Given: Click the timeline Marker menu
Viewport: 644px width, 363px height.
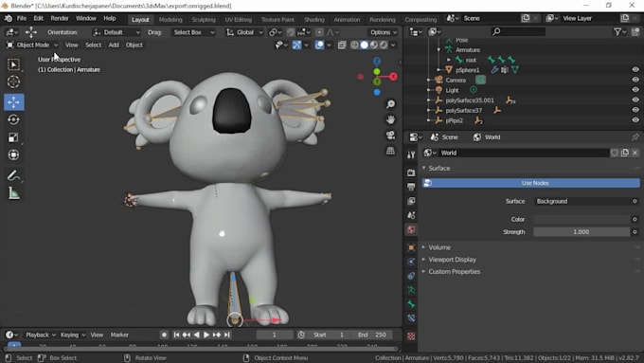Looking at the screenshot, I should click(x=119, y=335).
